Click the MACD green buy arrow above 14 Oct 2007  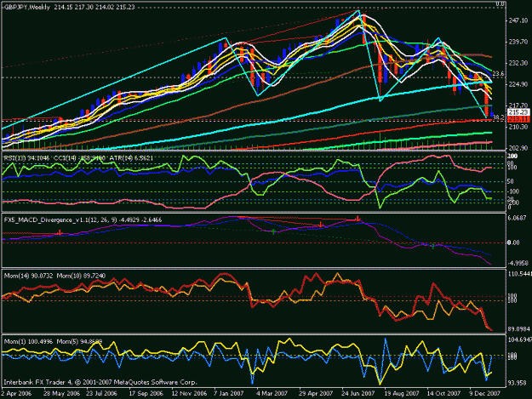pyautogui.click(x=433, y=247)
